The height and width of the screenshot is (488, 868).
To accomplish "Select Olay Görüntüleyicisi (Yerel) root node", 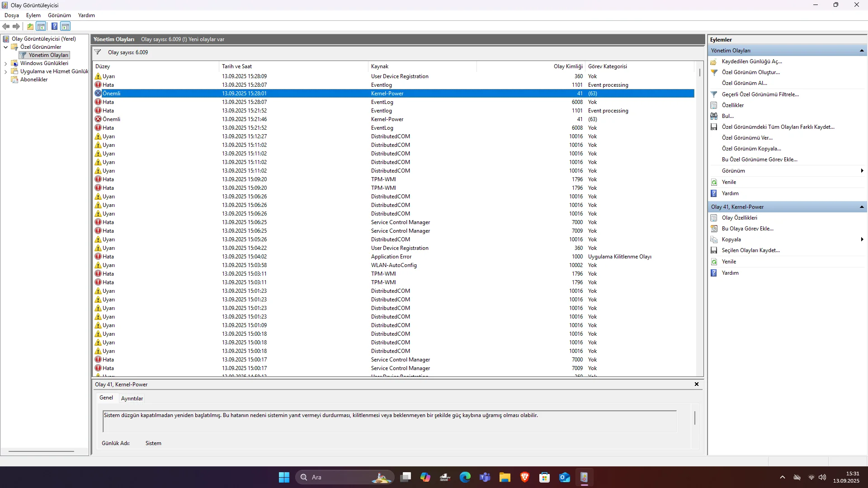I will 43,39.
